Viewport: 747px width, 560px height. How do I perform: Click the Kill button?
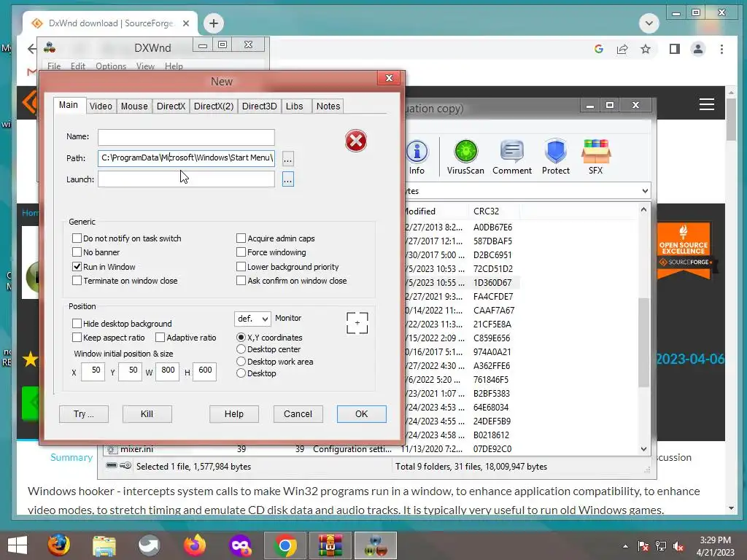point(147,414)
